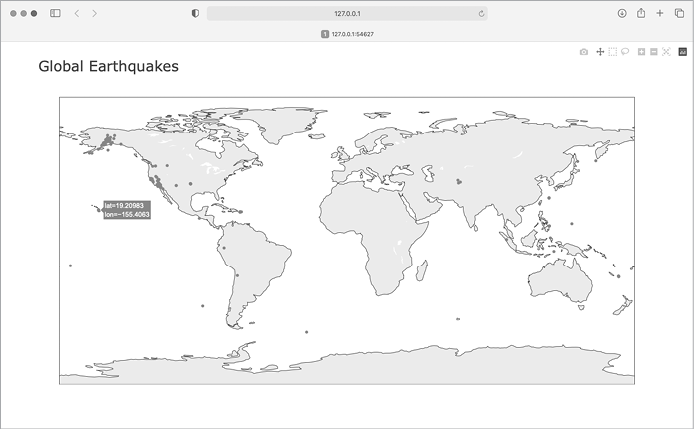Open a new tab with plus button

[660, 13]
